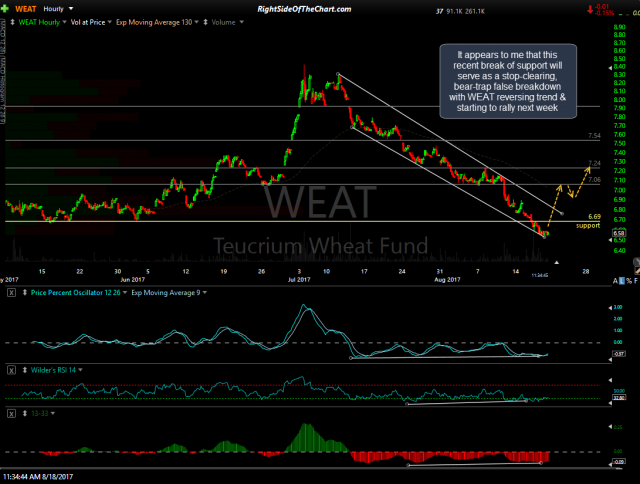Viewport: 640px width, 484px height.
Task: Click the green plus add-indicator icon
Action: (x=4, y=9)
